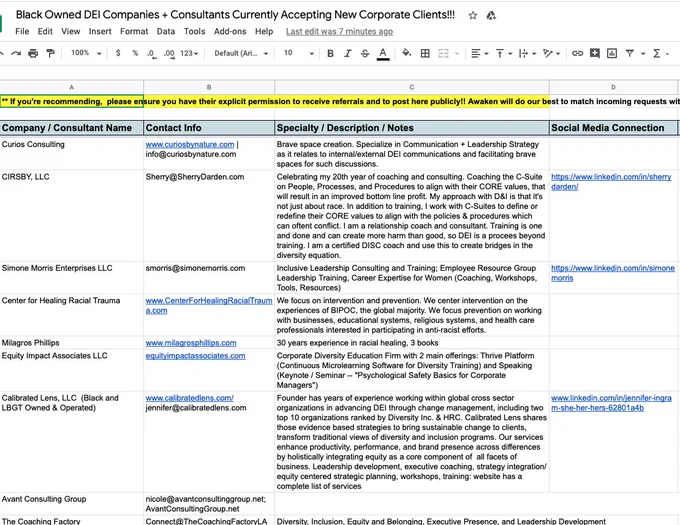This screenshot has height=525, width=680.
Task: Create a filter with funnel icon
Action: 630,53
